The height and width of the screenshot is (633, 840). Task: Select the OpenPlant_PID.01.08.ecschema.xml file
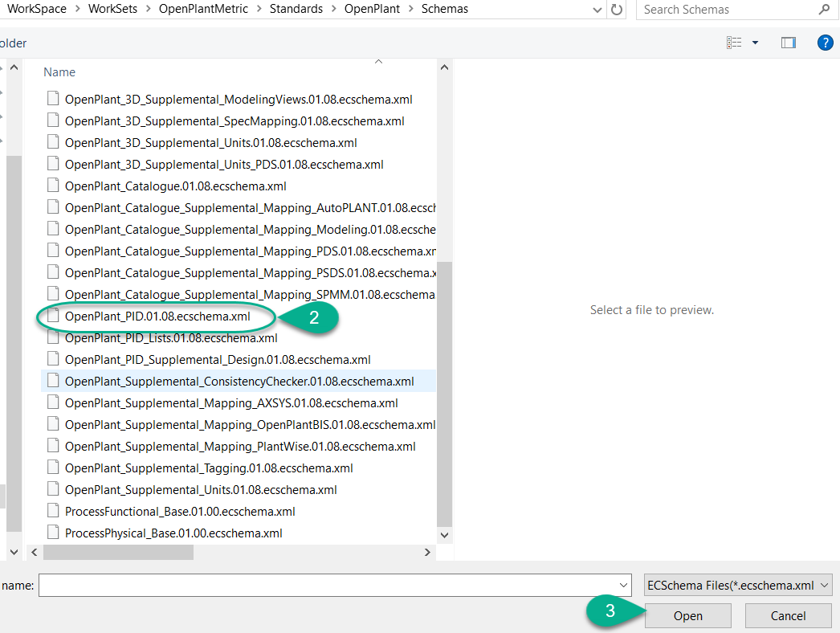pos(155,316)
